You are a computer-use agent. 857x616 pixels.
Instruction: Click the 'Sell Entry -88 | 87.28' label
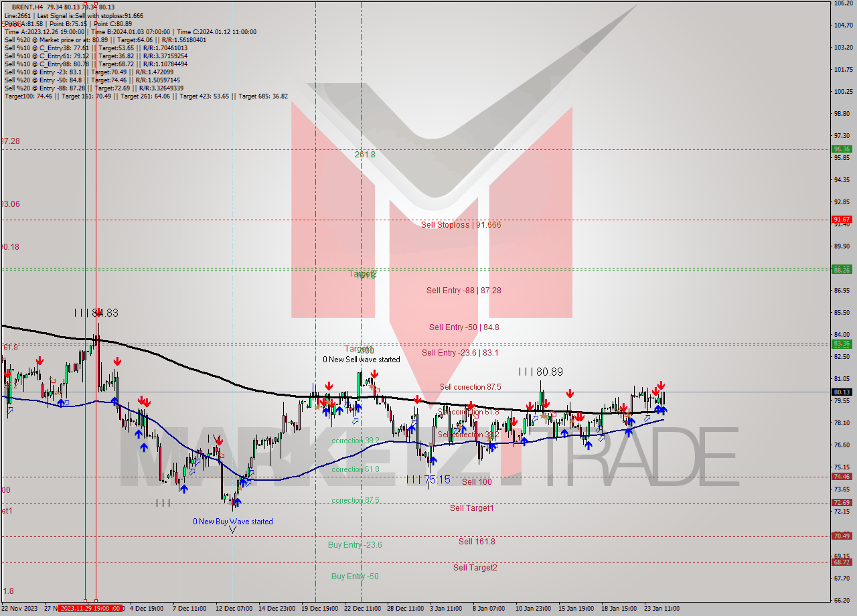tap(463, 291)
